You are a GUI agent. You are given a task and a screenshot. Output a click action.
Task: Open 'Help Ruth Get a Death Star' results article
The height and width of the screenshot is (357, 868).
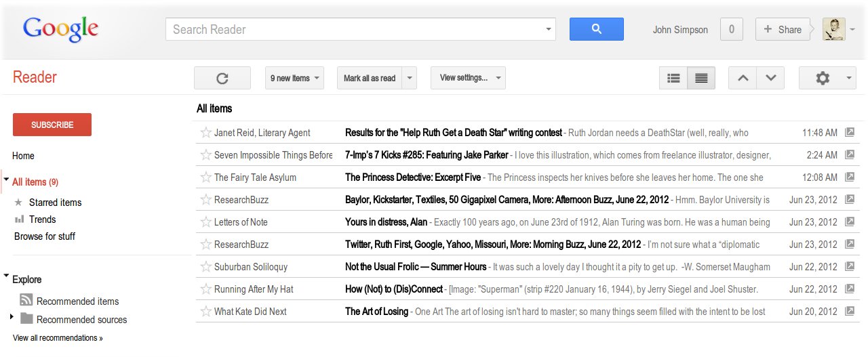(454, 132)
